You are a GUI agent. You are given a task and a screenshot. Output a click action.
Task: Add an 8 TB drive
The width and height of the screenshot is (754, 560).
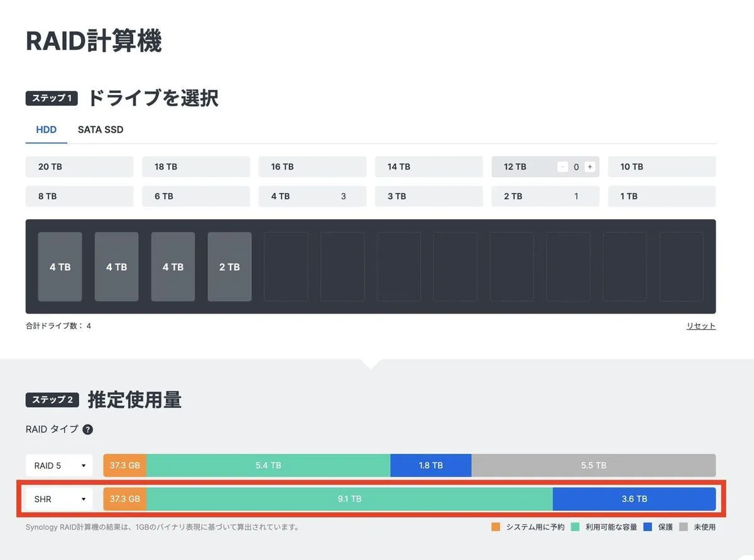(79, 196)
